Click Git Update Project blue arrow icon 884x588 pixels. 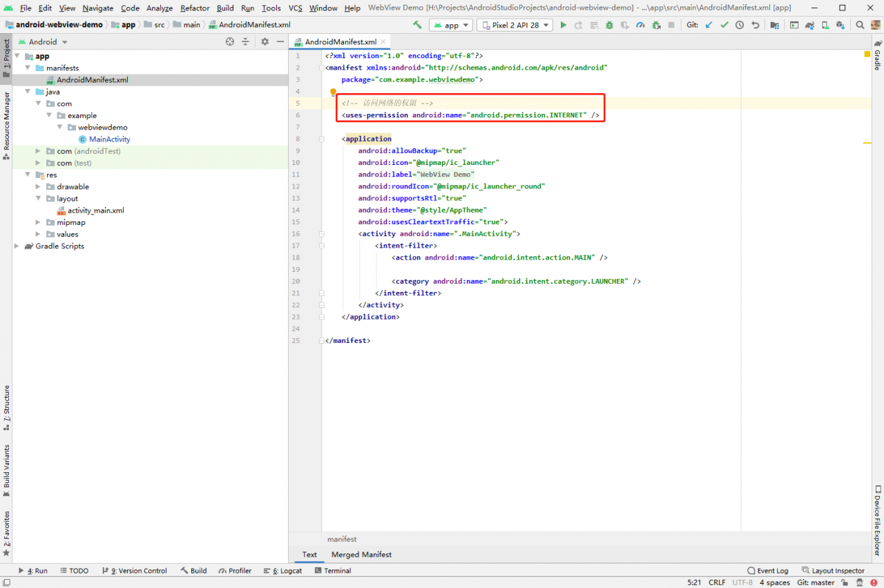click(709, 25)
